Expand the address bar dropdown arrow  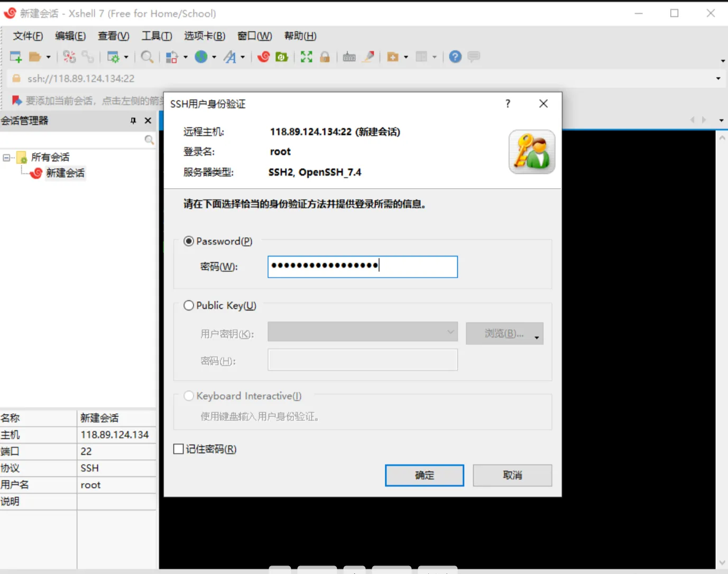point(718,79)
